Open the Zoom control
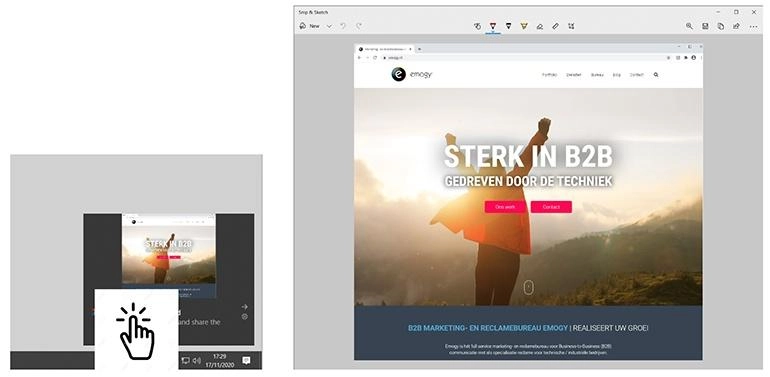This screenshot has height=377, width=770. [689, 26]
